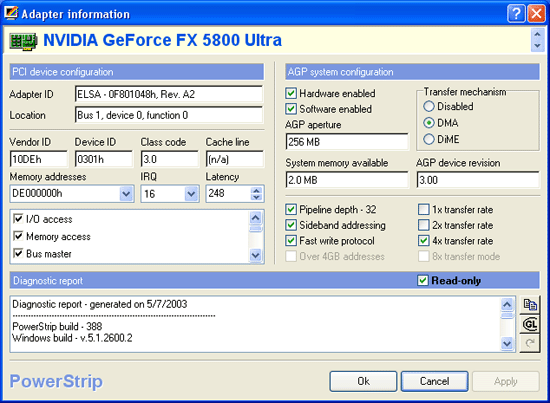Toggle Software enabled checkbox
The height and width of the screenshot is (403, 550).
291,109
